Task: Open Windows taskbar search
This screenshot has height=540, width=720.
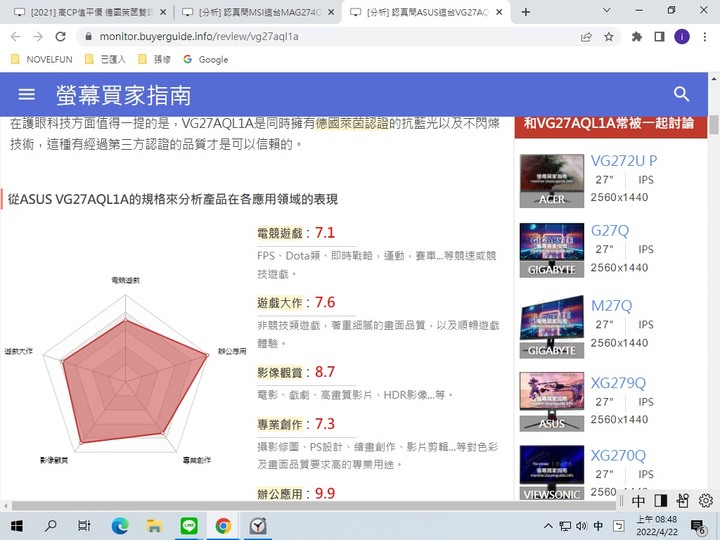Action: pos(51,526)
